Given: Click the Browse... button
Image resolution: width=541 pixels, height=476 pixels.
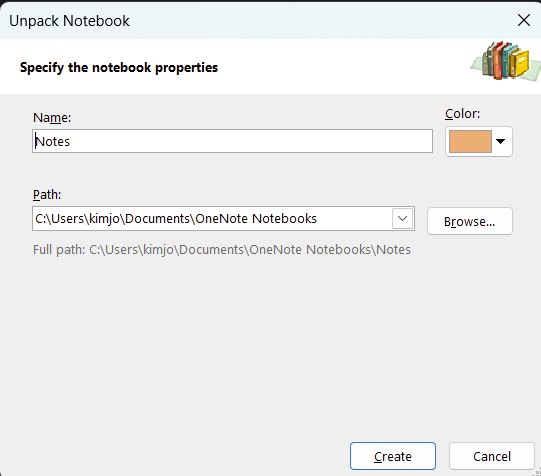Looking at the screenshot, I should click(470, 221).
